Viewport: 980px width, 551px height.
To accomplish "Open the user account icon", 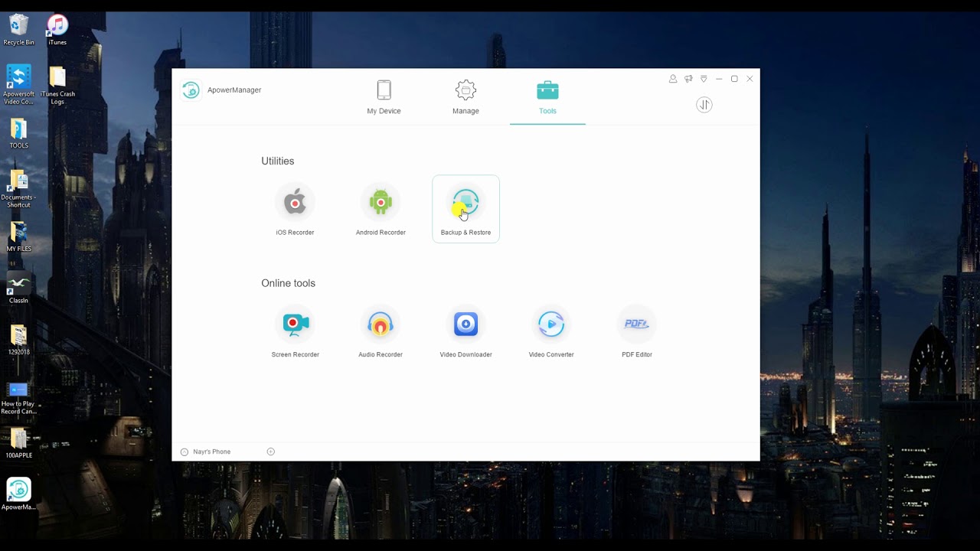I will [x=673, y=79].
